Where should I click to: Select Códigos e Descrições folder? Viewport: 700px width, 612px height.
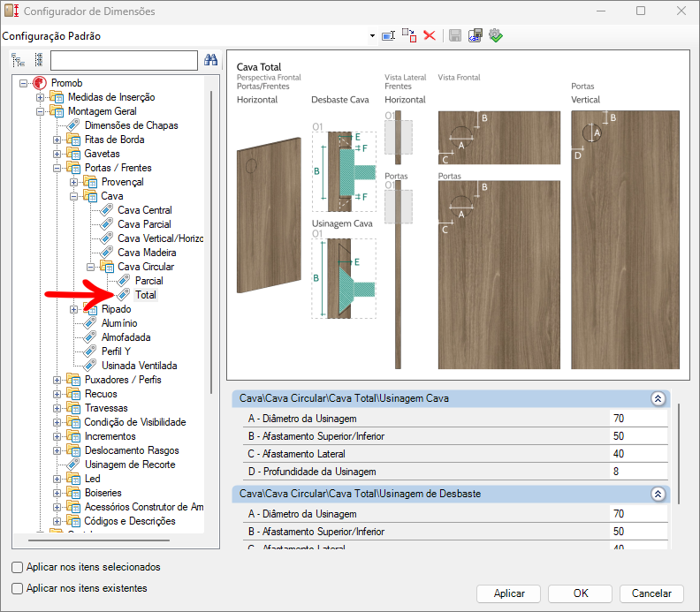click(130, 521)
